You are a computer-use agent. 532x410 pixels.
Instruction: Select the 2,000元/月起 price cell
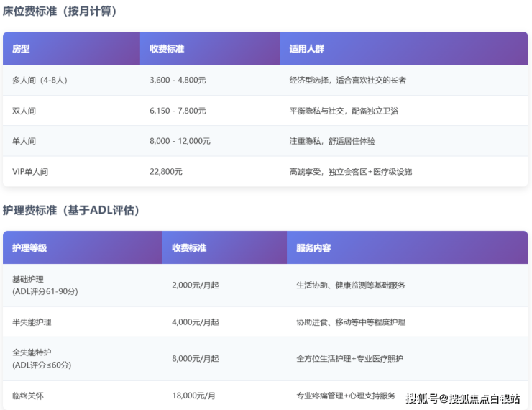pos(196,285)
